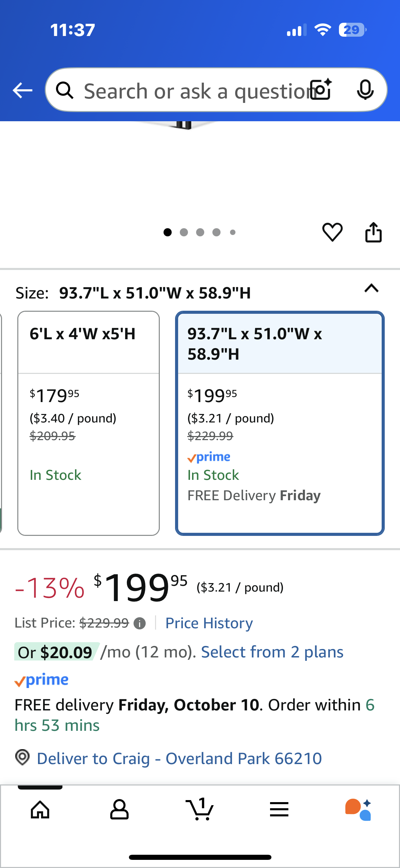
Task: Tap the microphone voice search icon
Action: click(365, 90)
